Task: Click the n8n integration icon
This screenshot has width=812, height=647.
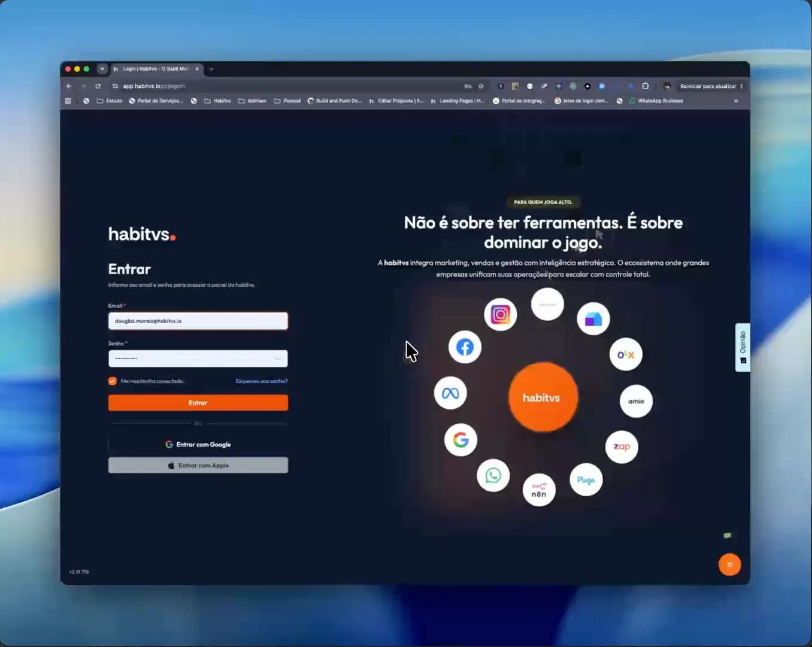Action: tap(539, 490)
